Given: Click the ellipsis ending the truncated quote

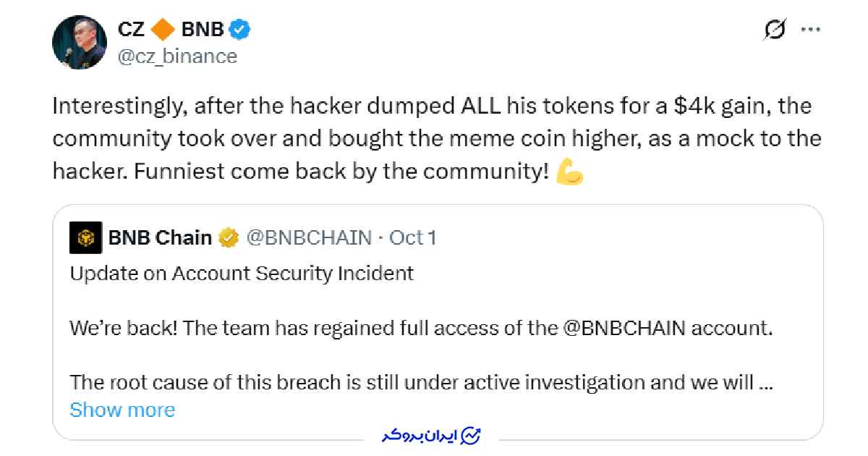Looking at the screenshot, I should 767,382.
